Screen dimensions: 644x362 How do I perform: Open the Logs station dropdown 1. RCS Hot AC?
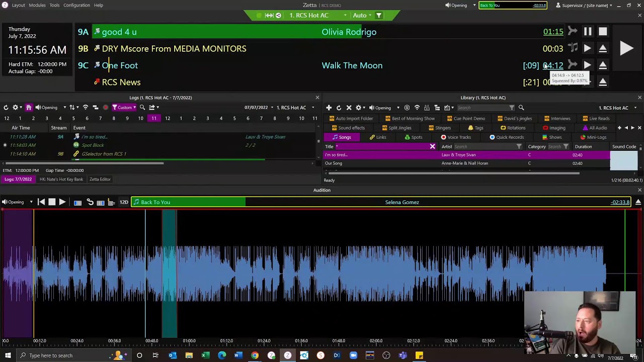point(295,108)
